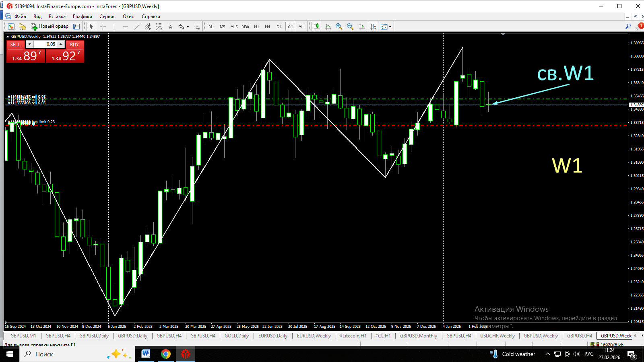Select the trendline drawing tool

(137, 27)
